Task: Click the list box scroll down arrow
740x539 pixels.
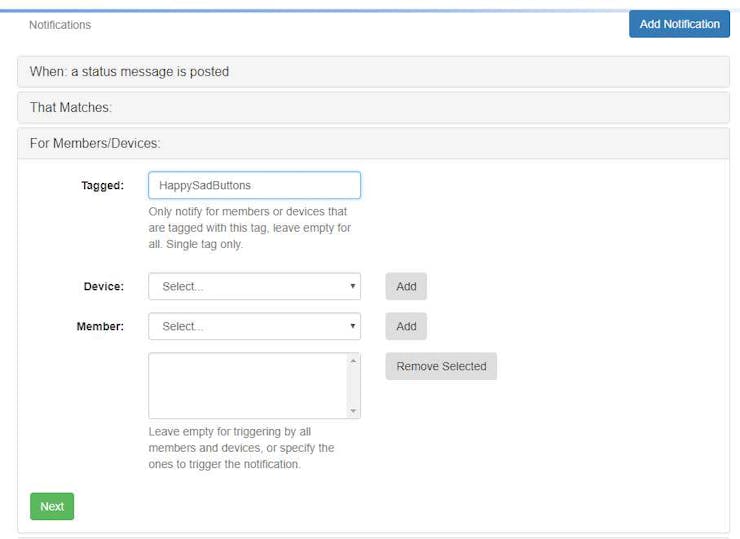Action: (x=353, y=411)
